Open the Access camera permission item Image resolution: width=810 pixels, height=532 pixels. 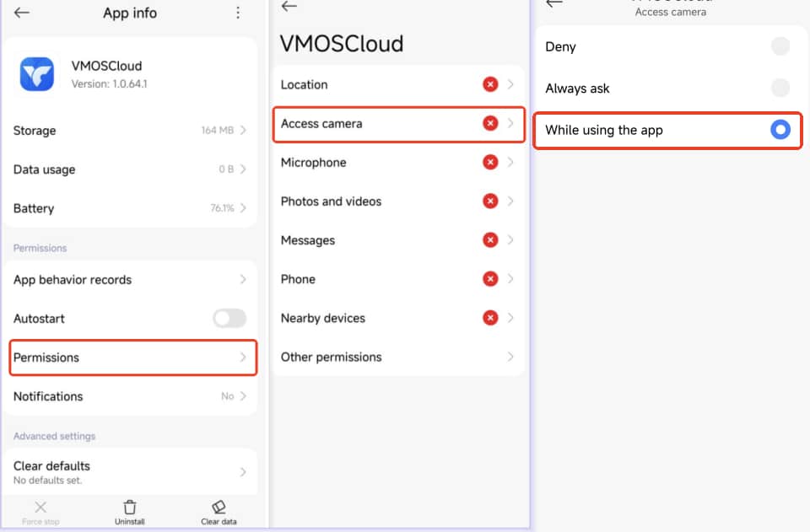click(398, 124)
